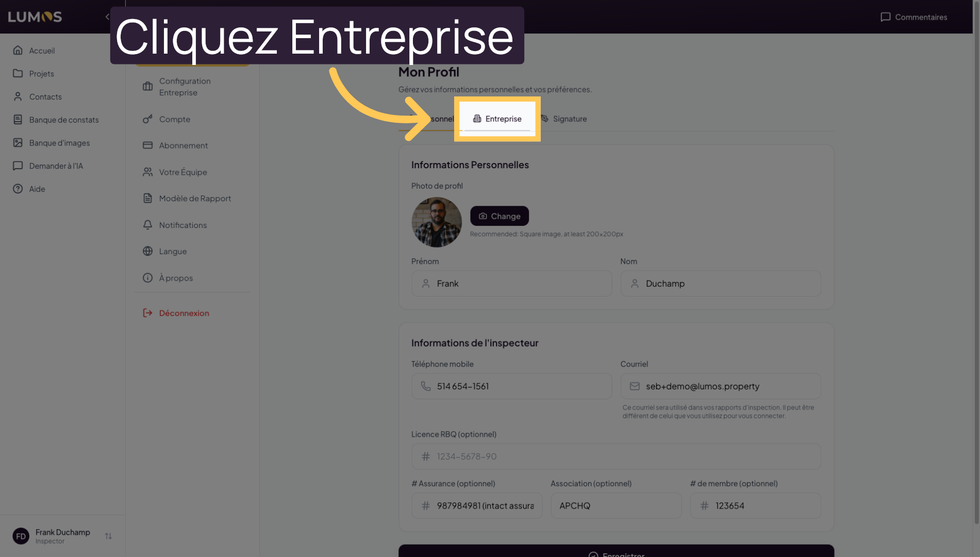Go to Contacts in the sidebar
The width and height of the screenshot is (980, 557).
(x=45, y=97)
